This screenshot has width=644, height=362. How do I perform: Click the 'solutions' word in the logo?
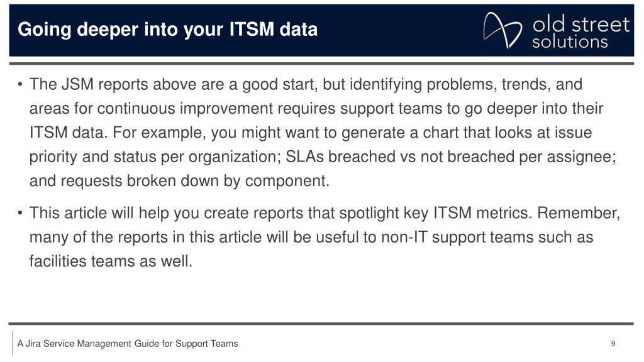coord(570,42)
